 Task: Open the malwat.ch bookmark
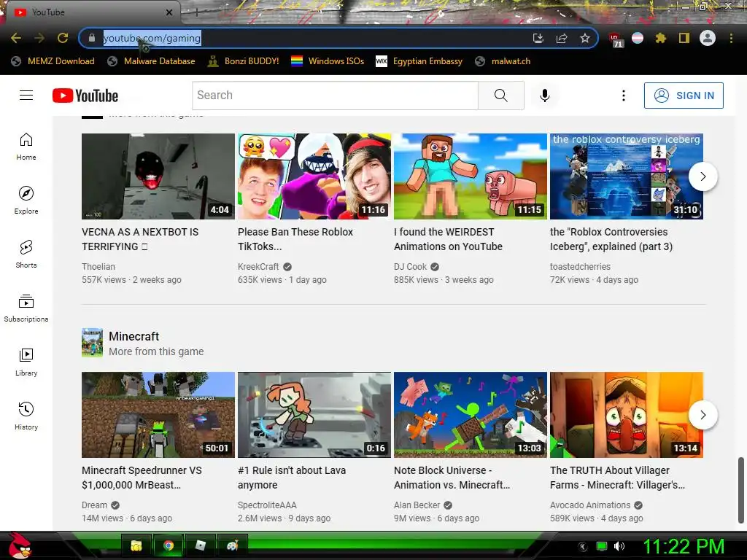[503, 61]
